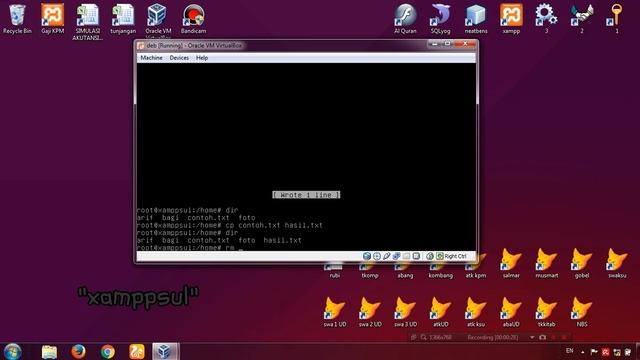This screenshot has height=360, width=640.
Task: Open the salmar desktop shortcut
Action: pyautogui.click(x=511, y=263)
